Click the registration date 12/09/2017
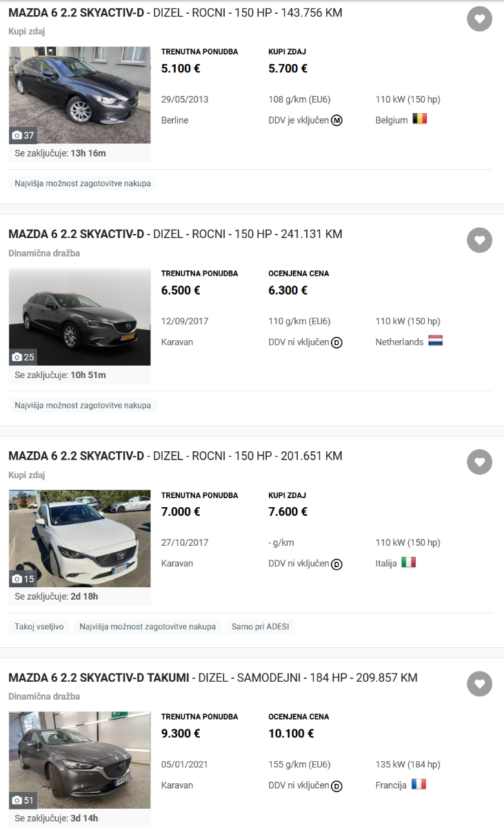Image resolution: width=504 pixels, height=828 pixels. point(185,321)
